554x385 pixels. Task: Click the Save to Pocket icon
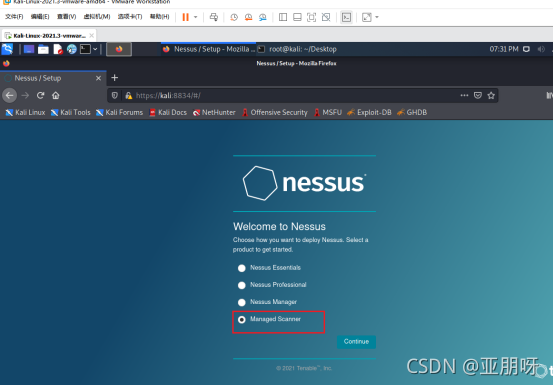(478, 95)
